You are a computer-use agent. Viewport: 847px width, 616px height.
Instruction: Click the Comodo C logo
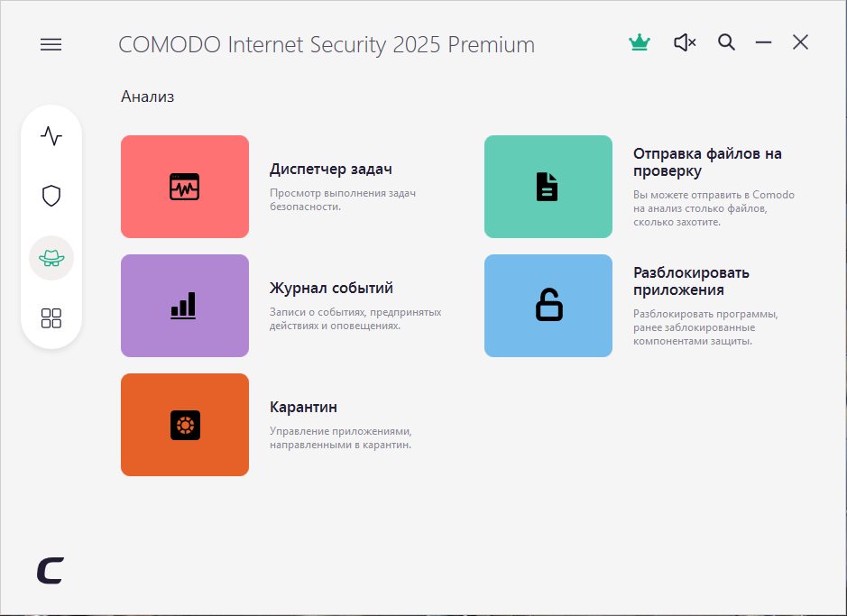tap(51, 570)
